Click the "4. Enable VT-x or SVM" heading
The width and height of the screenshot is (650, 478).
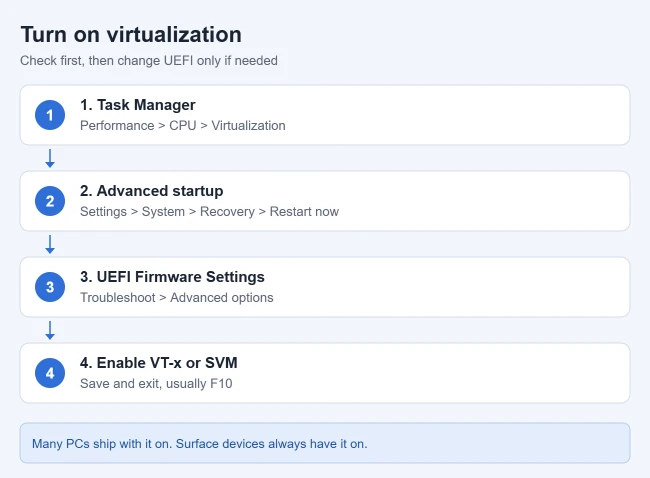click(x=159, y=363)
